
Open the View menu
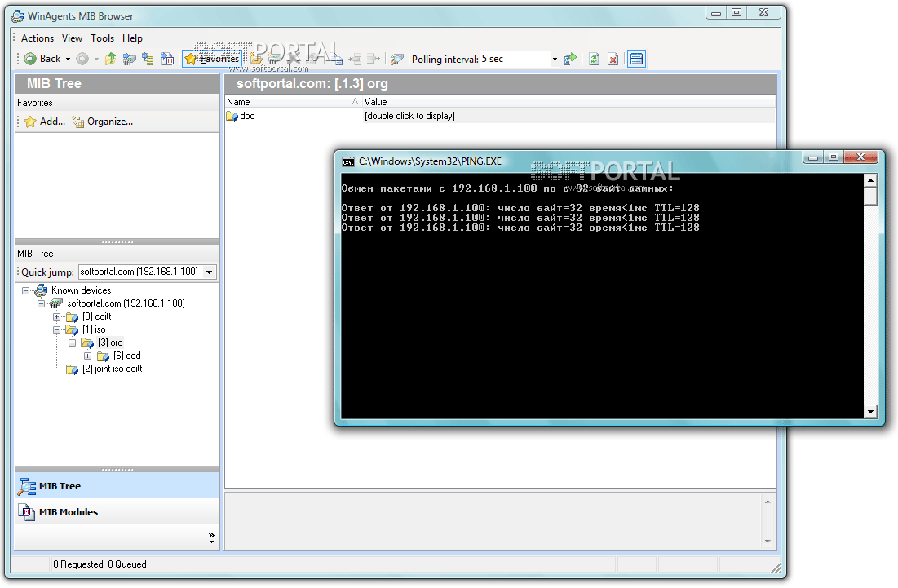72,38
